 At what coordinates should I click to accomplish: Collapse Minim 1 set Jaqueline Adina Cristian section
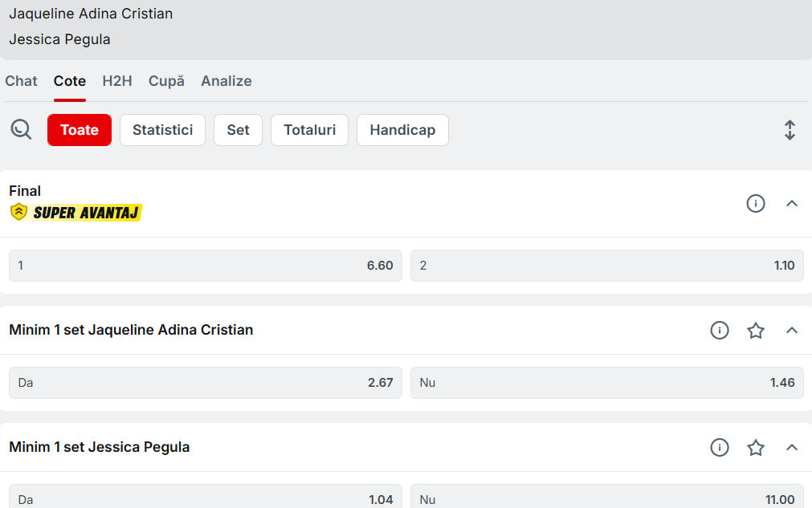click(792, 330)
